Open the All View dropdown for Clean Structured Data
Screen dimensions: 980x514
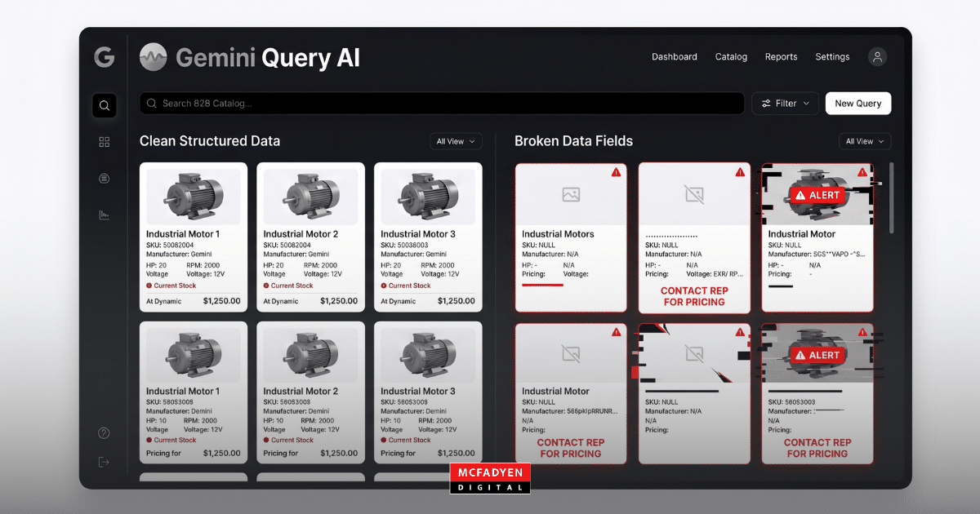(x=457, y=141)
